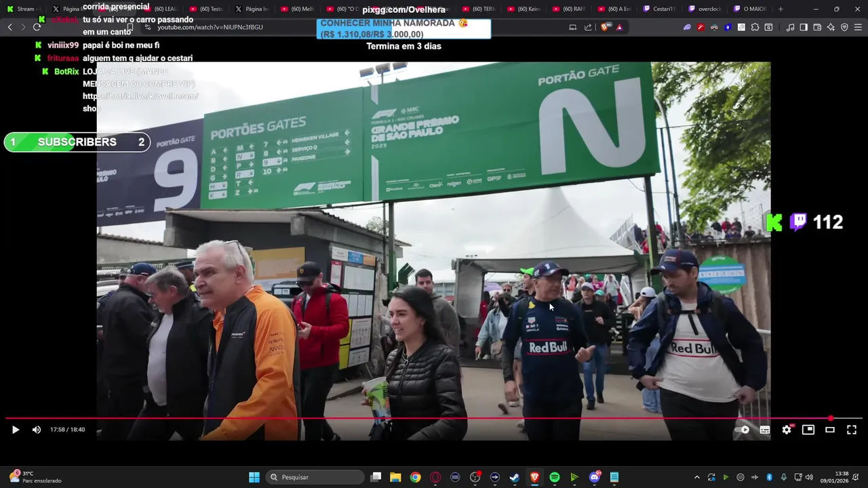
Task: Open Opera browser from the taskbar
Action: point(435,477)
